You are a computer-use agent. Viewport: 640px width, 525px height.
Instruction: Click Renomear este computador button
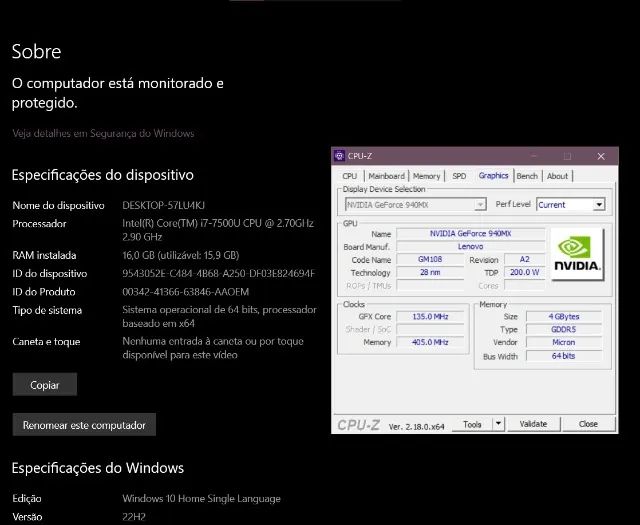(84, 425)
